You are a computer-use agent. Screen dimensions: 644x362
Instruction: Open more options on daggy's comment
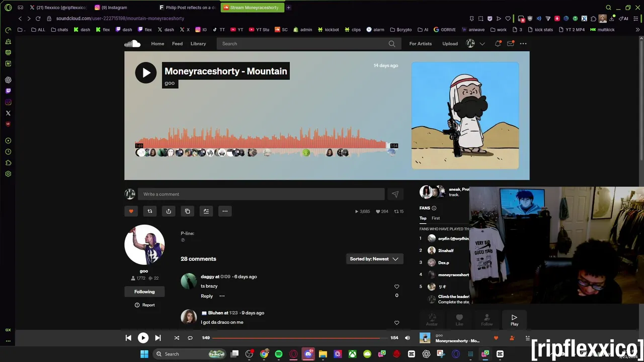(222, 296)
